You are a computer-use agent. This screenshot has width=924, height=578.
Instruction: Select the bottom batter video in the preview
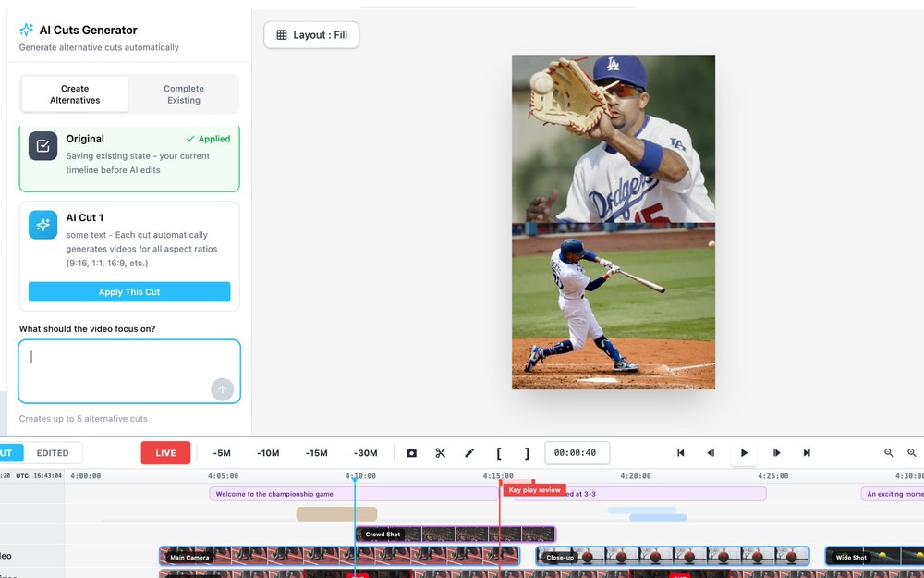tap(614, 306)
